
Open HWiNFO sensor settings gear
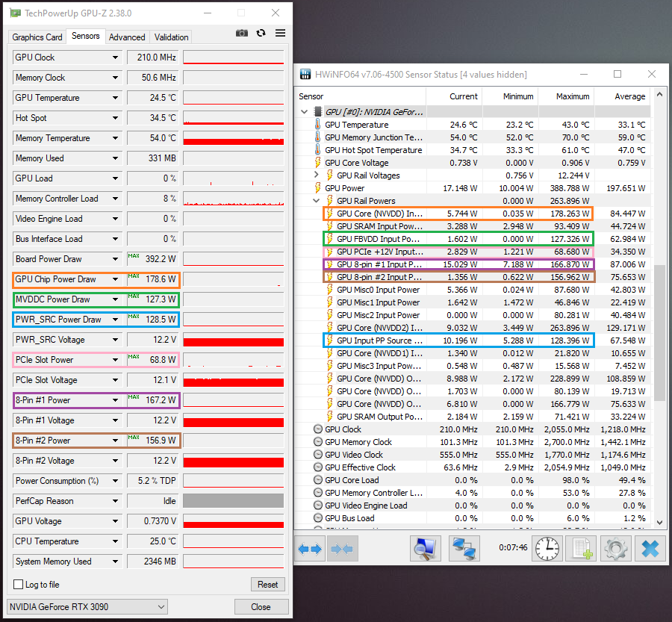(616, 549)
